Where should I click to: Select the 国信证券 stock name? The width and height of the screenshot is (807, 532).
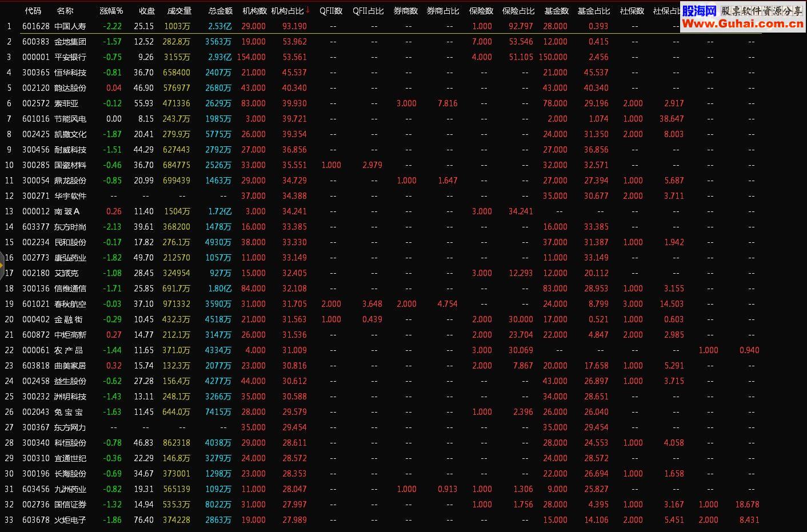coord(70,505)
